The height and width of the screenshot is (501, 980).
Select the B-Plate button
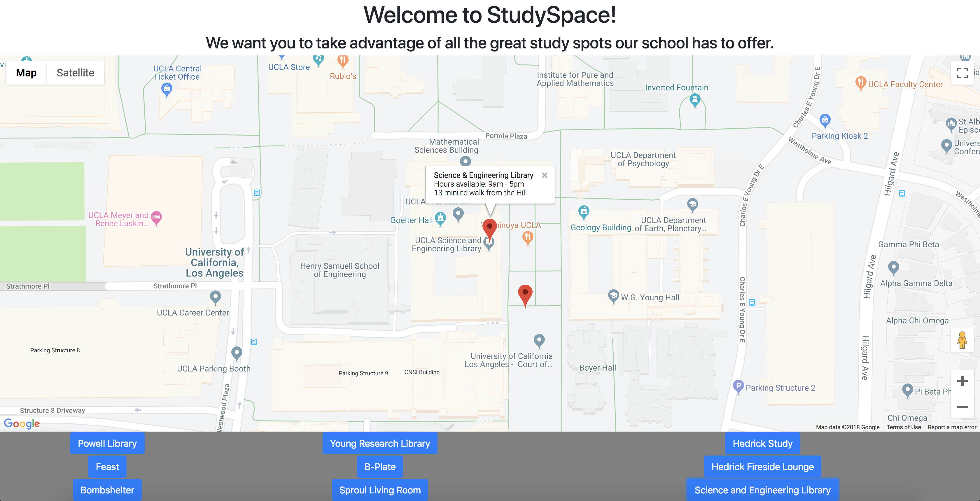(380, 467)
